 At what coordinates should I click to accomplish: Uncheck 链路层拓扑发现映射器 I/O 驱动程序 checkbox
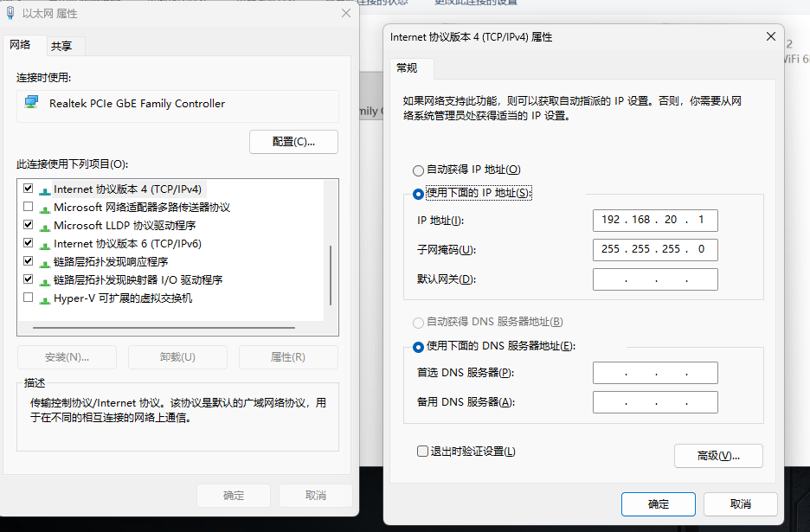tap(29, 279)
